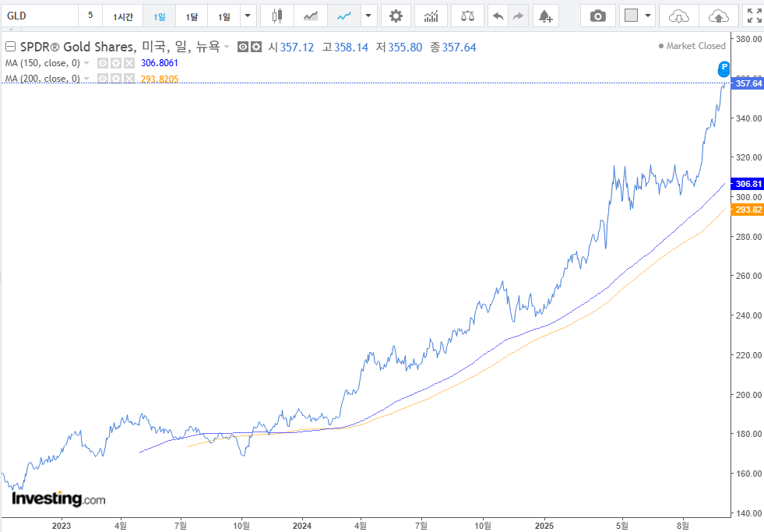Click the 140.00 price axis label
This screenshot has height=532, width=764.
749,513
